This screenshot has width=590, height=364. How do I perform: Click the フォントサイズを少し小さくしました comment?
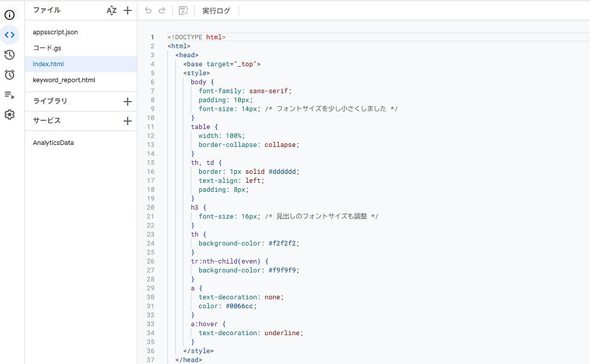click(x=331, y=109)
